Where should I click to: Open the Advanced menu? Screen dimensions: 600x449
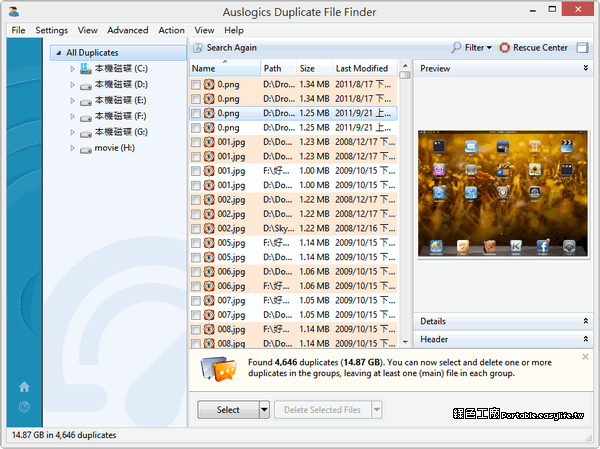point(127,30)
